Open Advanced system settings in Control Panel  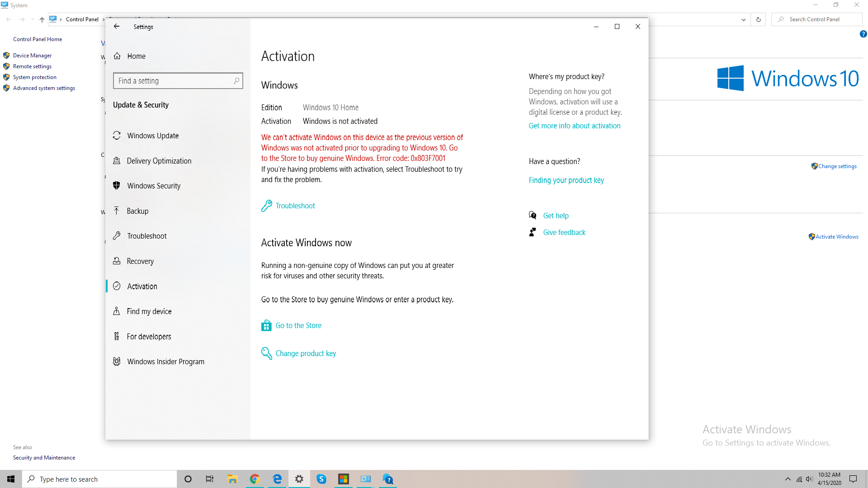coord(44,88)
